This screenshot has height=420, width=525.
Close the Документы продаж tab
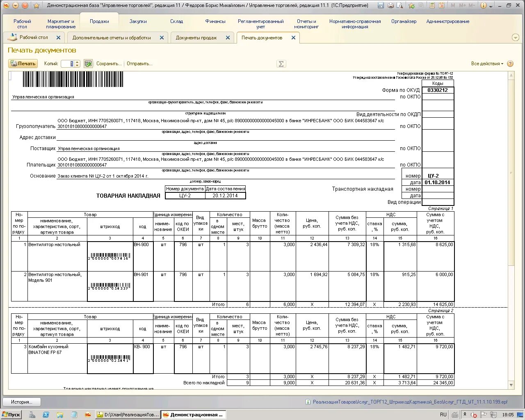point(228,38)
